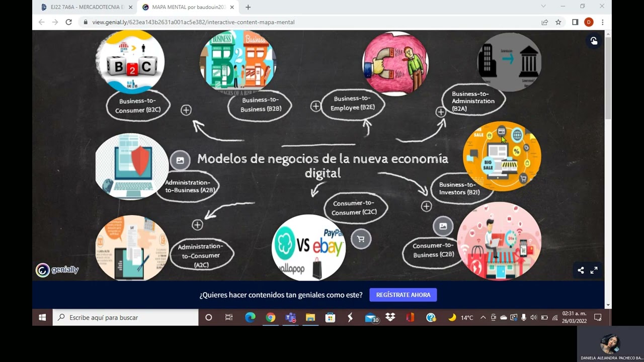Viewport: 644px width, 362px height.
Task: Click the tax documents A2C image
Action: click(x=132, y=248)
